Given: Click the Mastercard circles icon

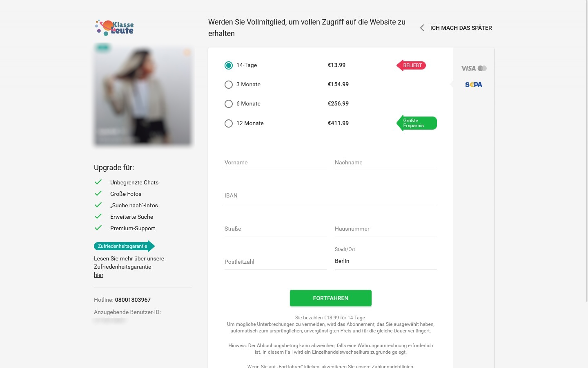Looking at the screenshot, I should [x=482, y=68].
